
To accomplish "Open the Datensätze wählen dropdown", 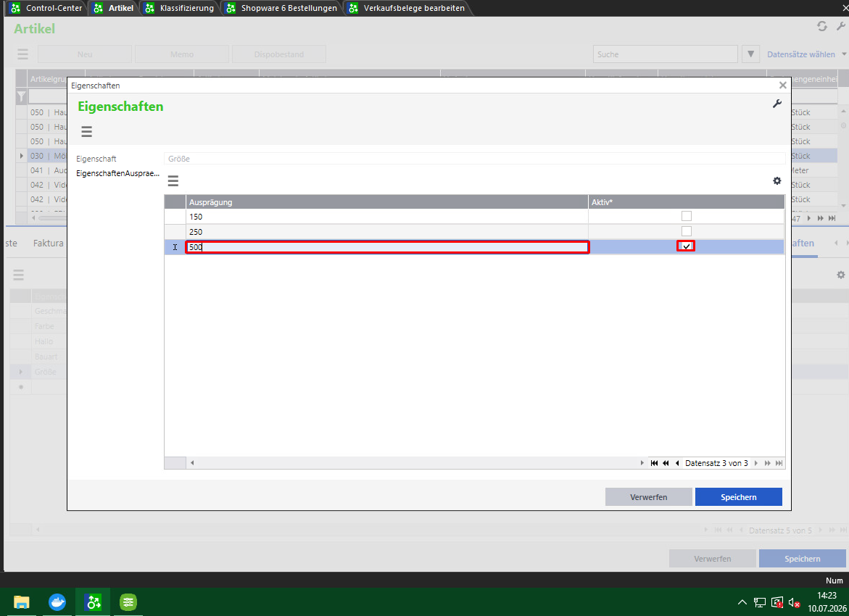I will tap(806, 54).
